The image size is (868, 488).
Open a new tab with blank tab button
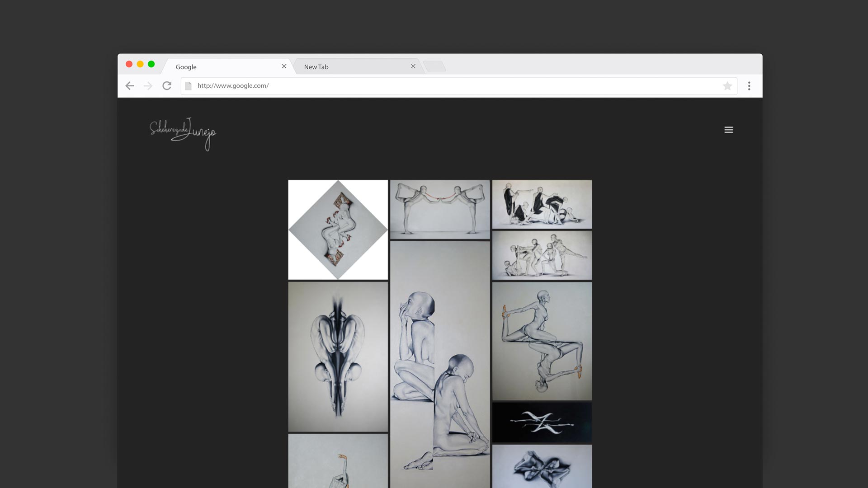tap(435, 66)
